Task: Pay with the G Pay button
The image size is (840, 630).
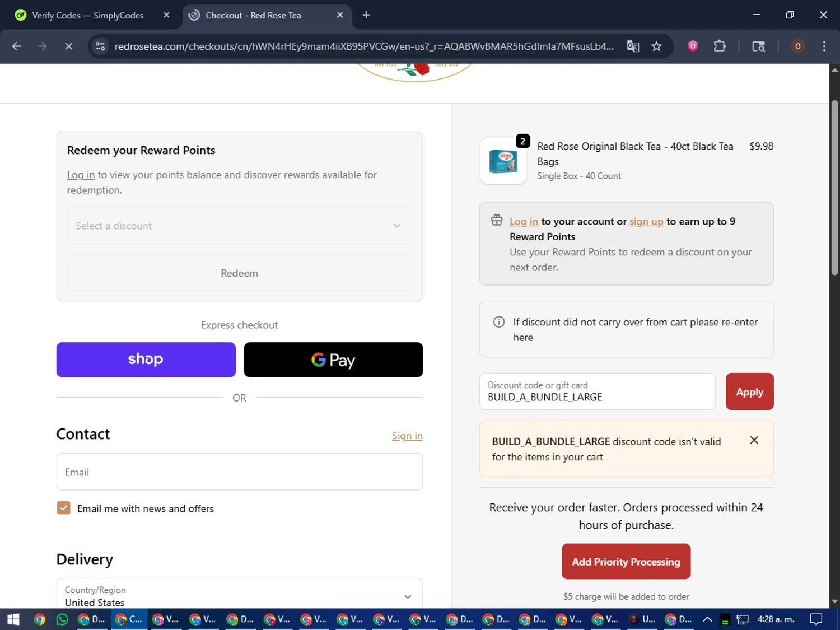Action: coord(333,360)
